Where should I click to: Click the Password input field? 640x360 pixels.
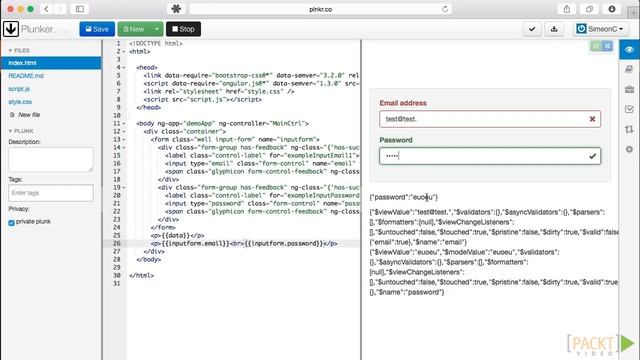(x=490, y=156)
